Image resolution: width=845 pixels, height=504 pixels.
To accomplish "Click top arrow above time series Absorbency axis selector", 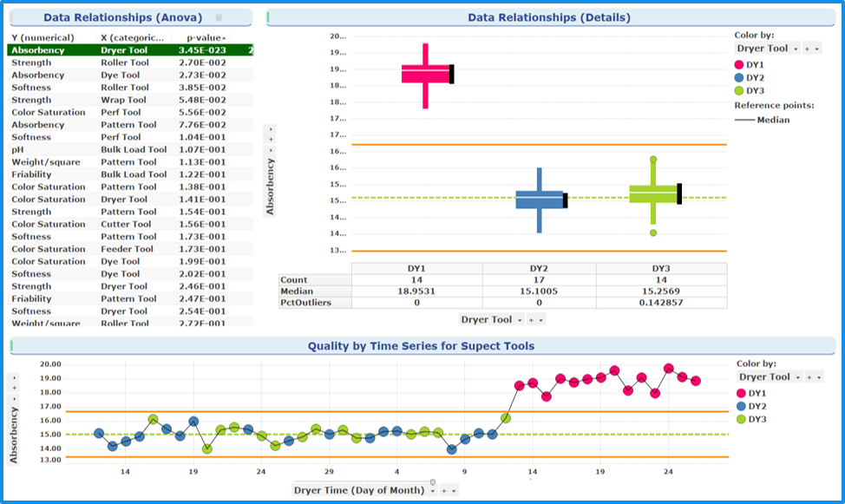I will [15, 378].
